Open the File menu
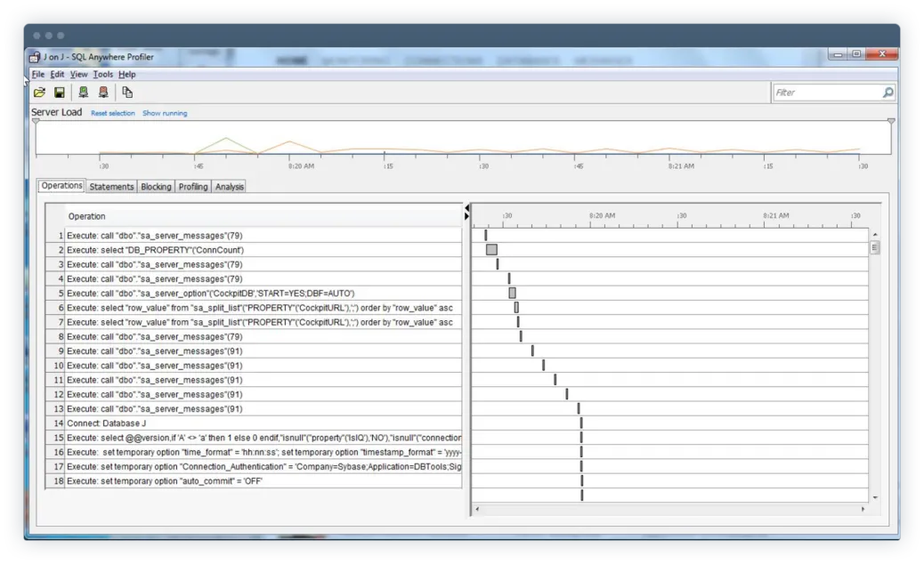The width and height of the screenshot is (924, 564). (36, 75)
